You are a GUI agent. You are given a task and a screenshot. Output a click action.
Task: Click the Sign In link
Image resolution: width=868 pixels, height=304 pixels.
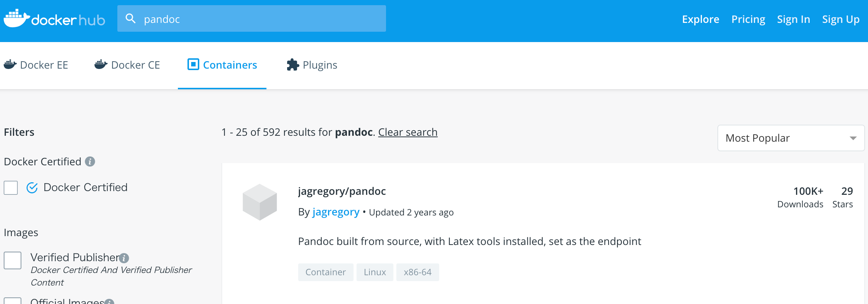point(793,19)
